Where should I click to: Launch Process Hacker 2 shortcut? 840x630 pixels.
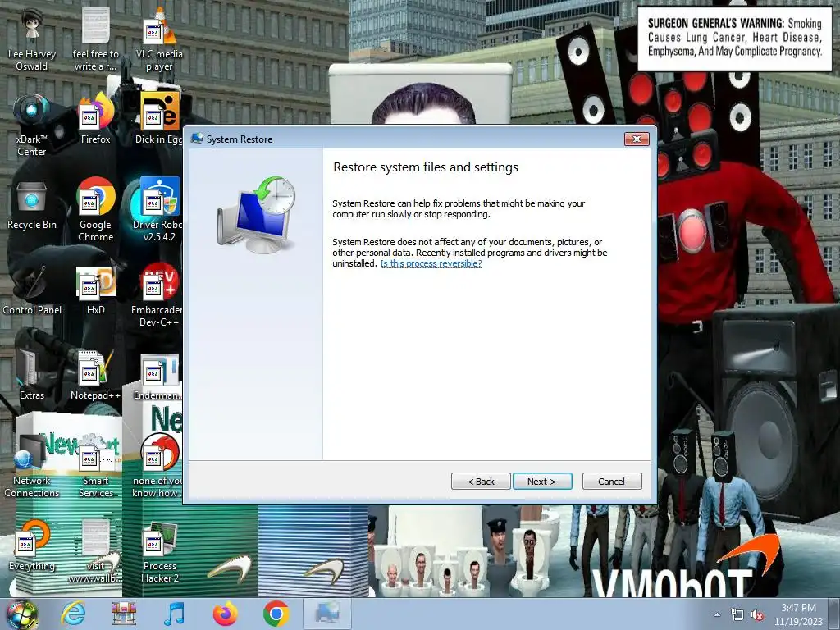[x=159, y=551]
